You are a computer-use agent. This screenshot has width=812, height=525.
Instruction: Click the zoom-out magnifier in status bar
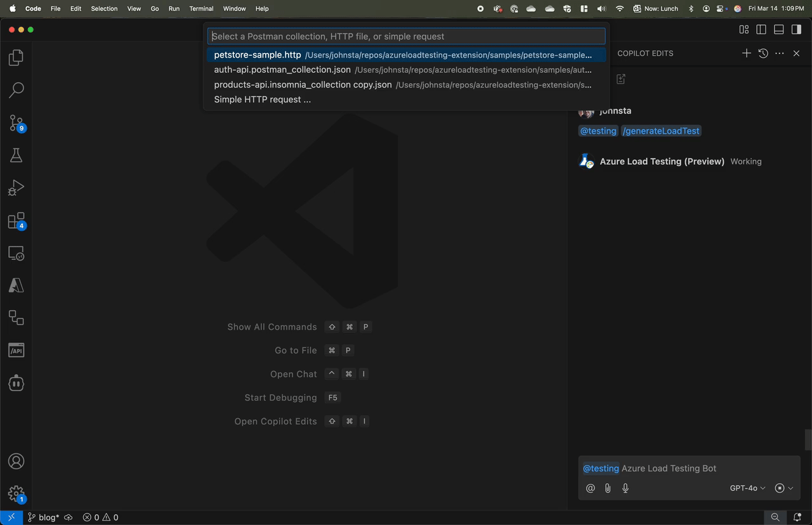click(775, 517)
